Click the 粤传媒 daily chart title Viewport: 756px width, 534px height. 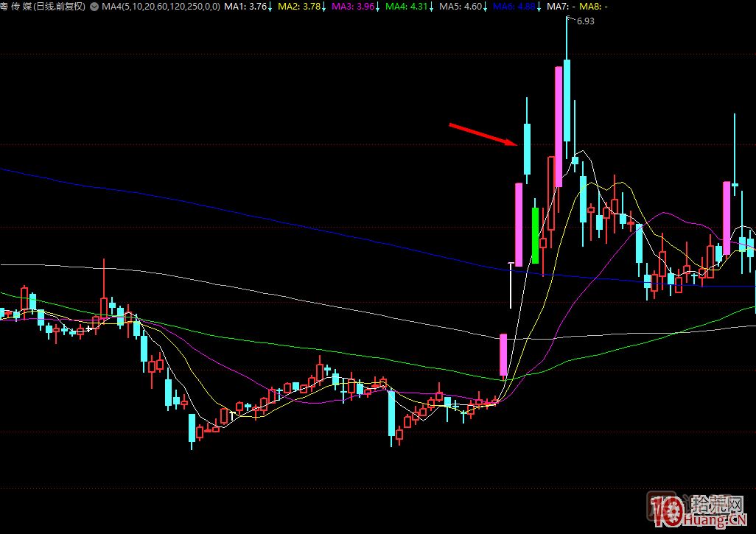pos(43,7)
